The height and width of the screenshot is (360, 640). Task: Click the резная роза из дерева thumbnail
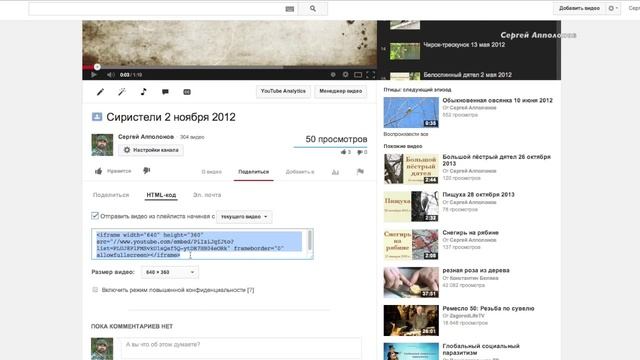(x=411, y=282)
